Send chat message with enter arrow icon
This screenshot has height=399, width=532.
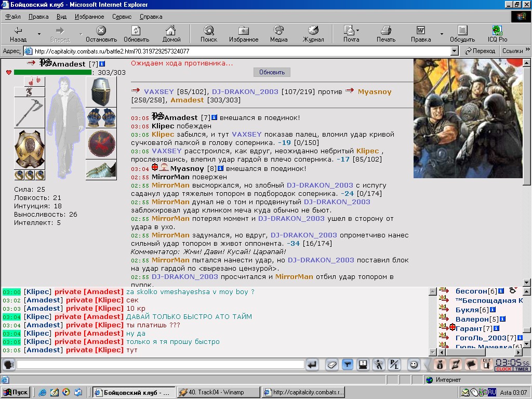pos(312,365)
